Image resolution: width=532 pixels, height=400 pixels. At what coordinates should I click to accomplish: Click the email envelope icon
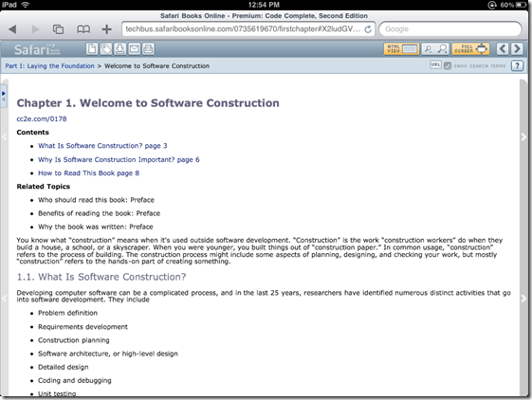pos(134,49)
